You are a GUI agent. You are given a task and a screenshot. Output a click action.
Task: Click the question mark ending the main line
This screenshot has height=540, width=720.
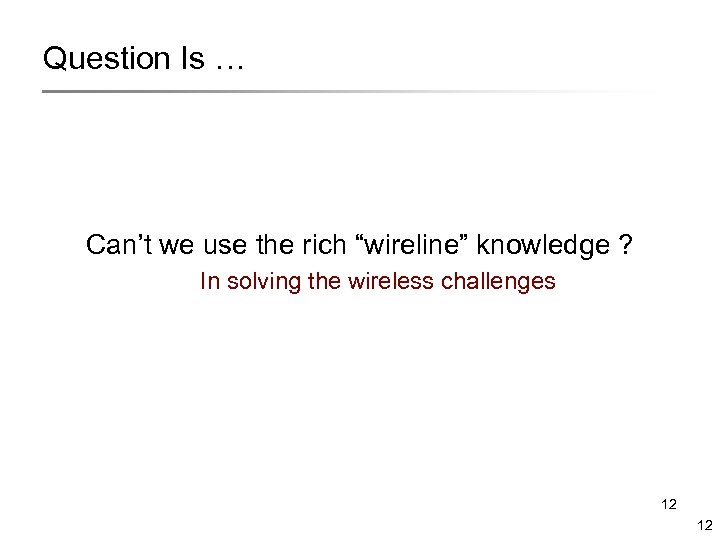625,245
